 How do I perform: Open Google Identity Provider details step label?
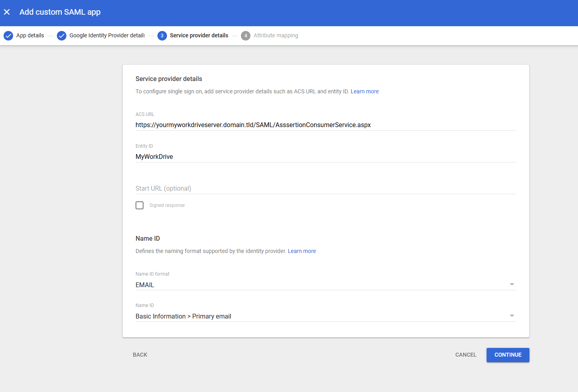[107, 35]
